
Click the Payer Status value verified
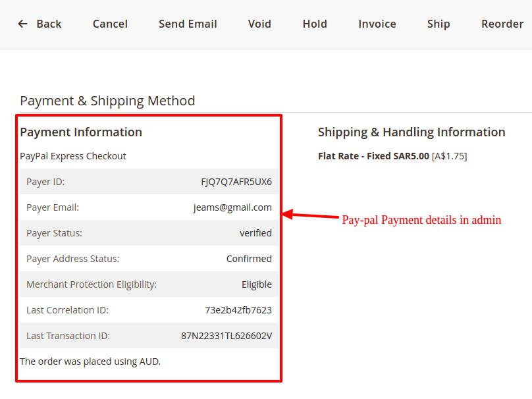pos(255,233)
